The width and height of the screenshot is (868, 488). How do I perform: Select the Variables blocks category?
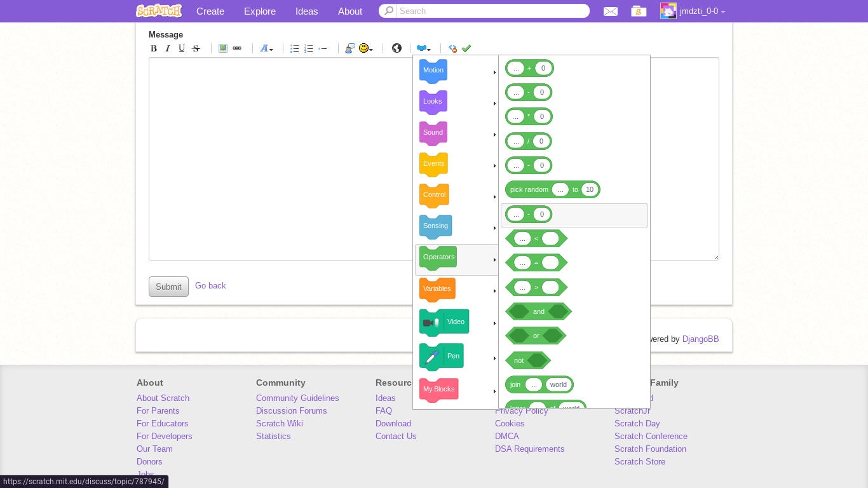437,288
